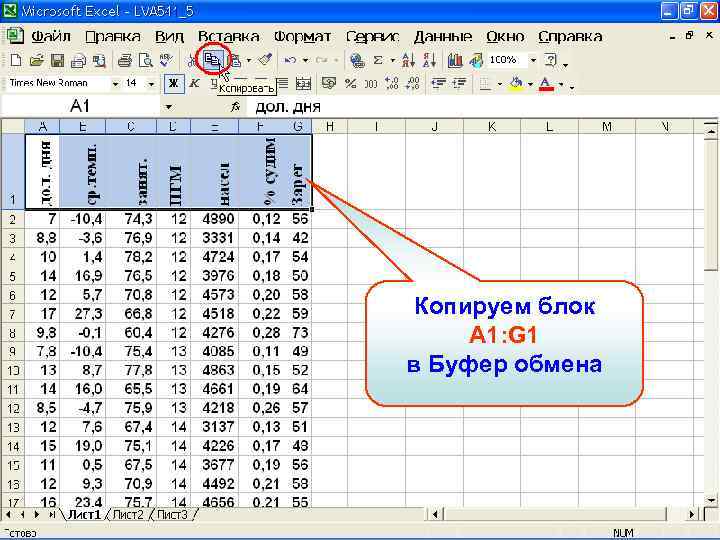This screenshot has height=540, width=720.
Task: Apply Currency style from the formatting toolbar
Action: [329, 84]
